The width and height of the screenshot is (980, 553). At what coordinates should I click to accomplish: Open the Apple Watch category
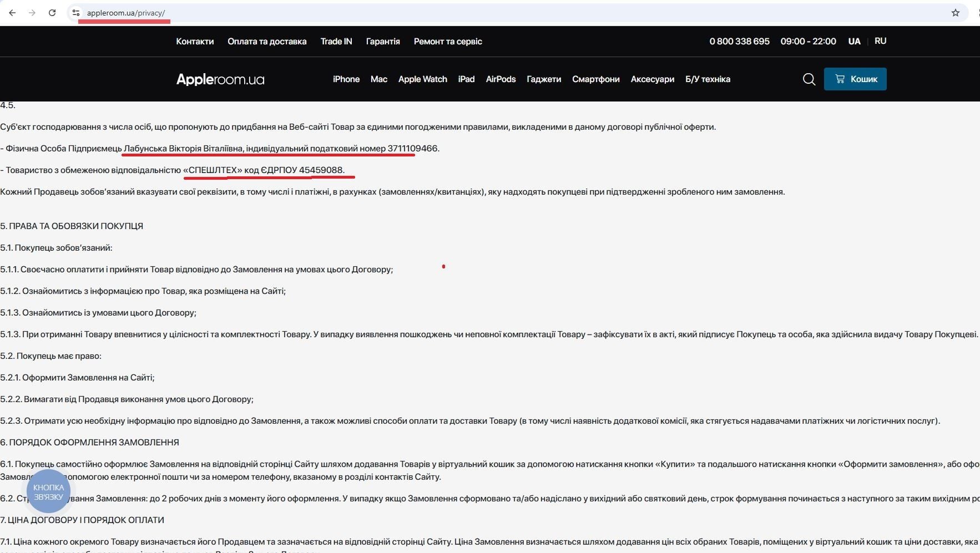coord(422,79)
